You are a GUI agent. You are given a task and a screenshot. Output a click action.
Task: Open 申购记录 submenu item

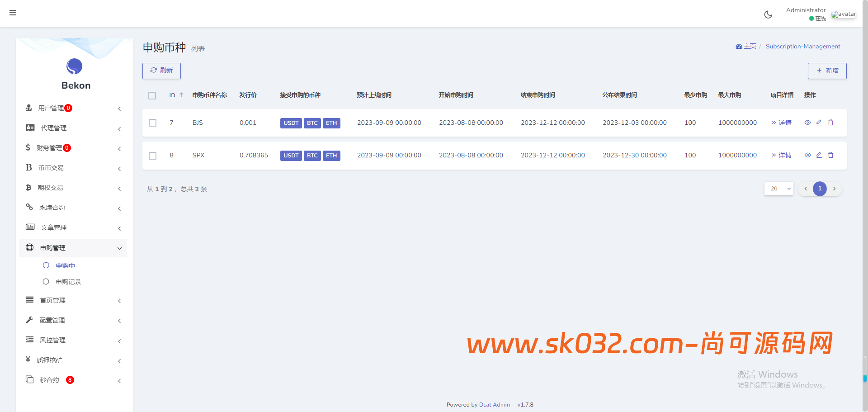(68, 282)
